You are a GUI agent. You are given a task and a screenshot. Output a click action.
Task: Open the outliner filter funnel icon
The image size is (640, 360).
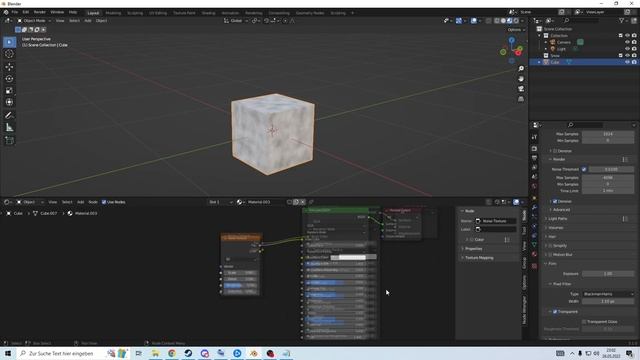pos(621,20)
